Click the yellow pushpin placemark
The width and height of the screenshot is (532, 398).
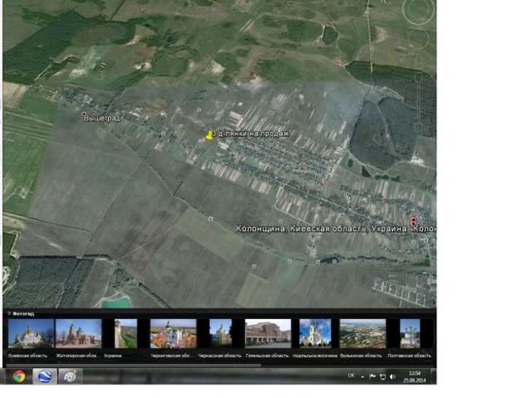coord(209,135)
